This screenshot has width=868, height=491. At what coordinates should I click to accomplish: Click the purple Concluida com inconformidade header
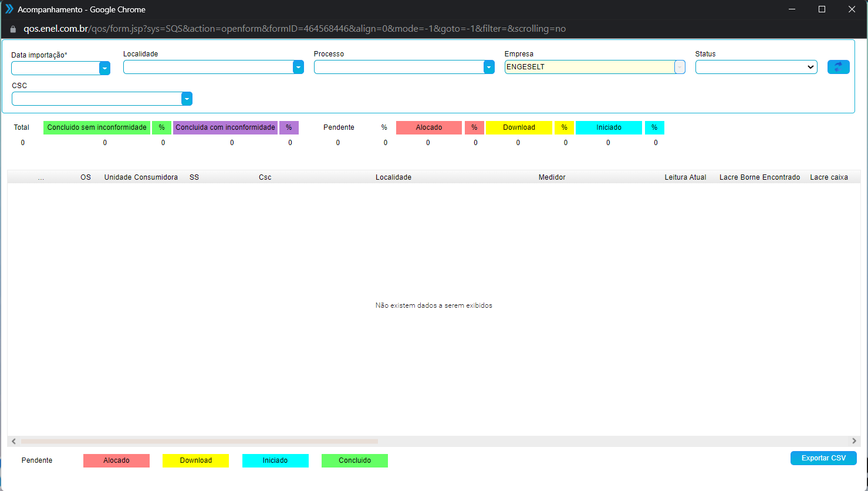pos(225,127)
